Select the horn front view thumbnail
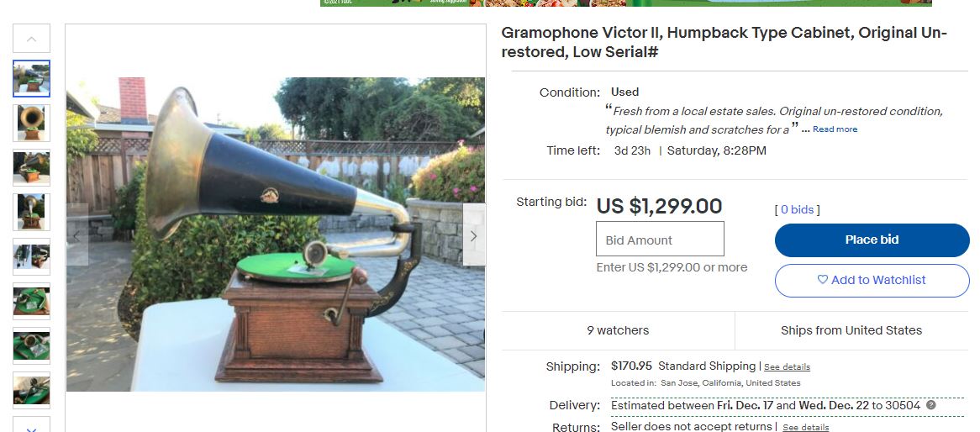 point(31,124)
